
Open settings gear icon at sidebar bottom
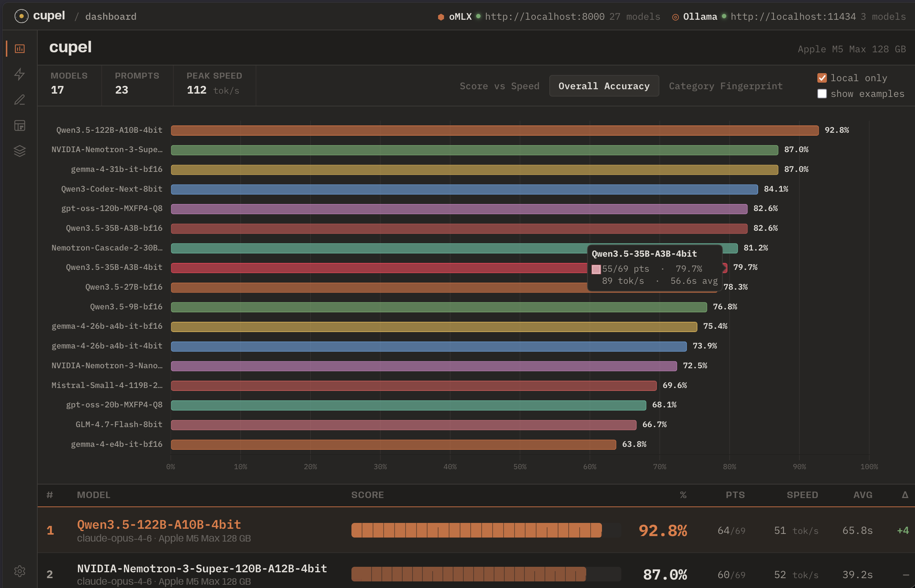[19, 571]
